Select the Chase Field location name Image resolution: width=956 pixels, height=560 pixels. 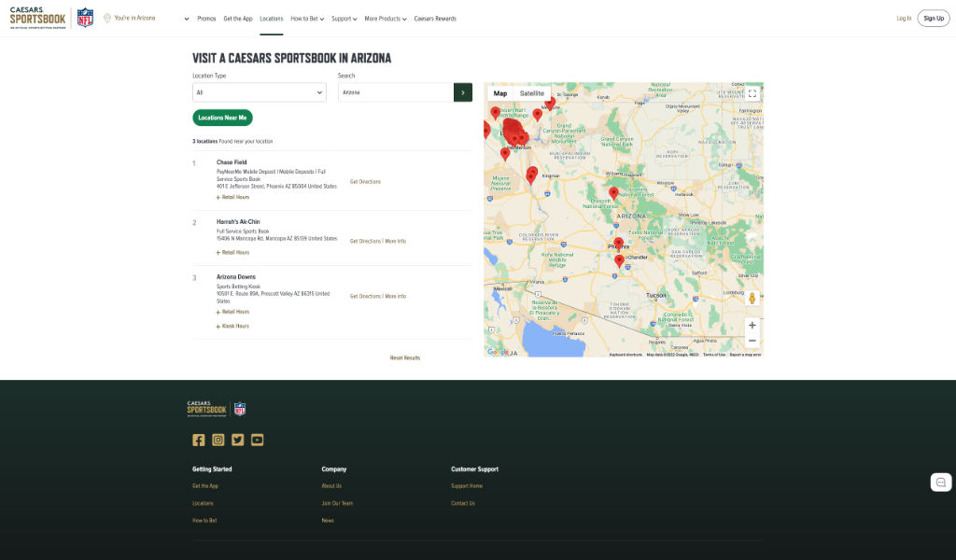(x=232, y=162)
